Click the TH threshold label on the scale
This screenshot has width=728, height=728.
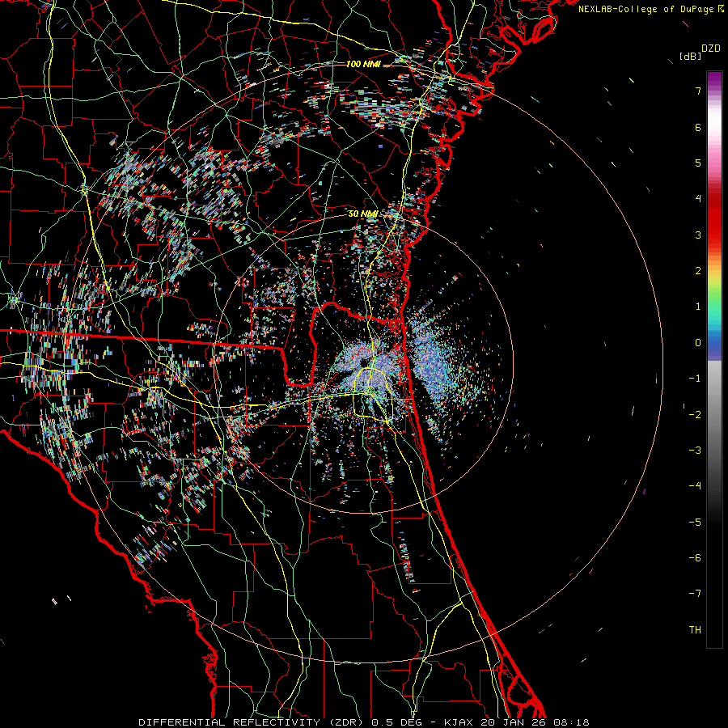[695, 630]
